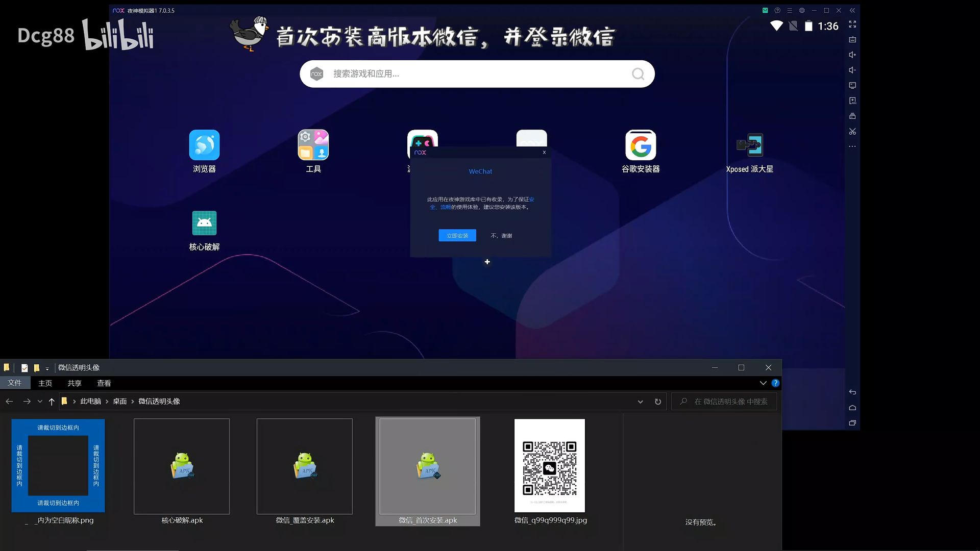Show more Nox sidebar tools via three dots
The width and height of the screenshot is (980, 551).
click(852, 146)
